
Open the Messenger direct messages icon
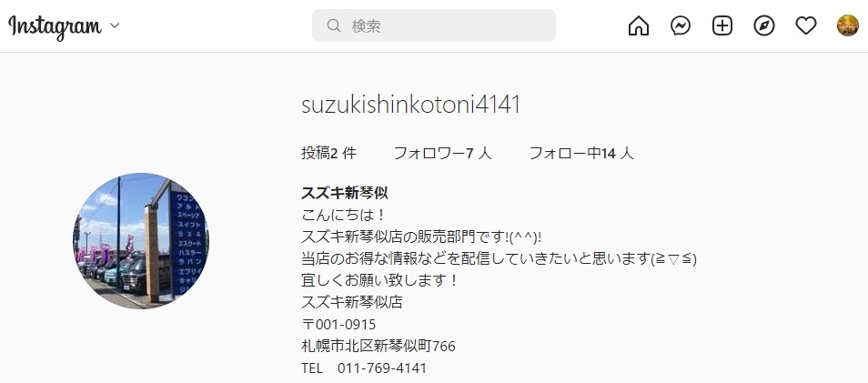click(681, 25)
